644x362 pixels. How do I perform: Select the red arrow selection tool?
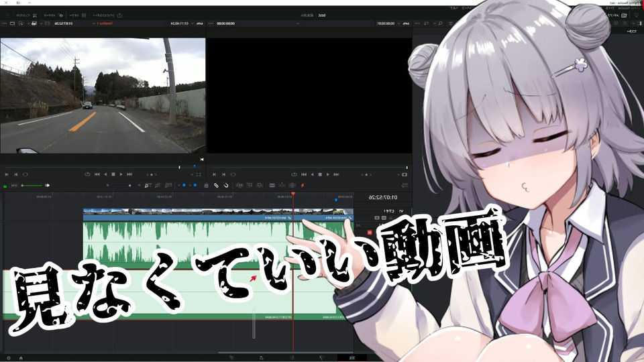pos(303,186)
